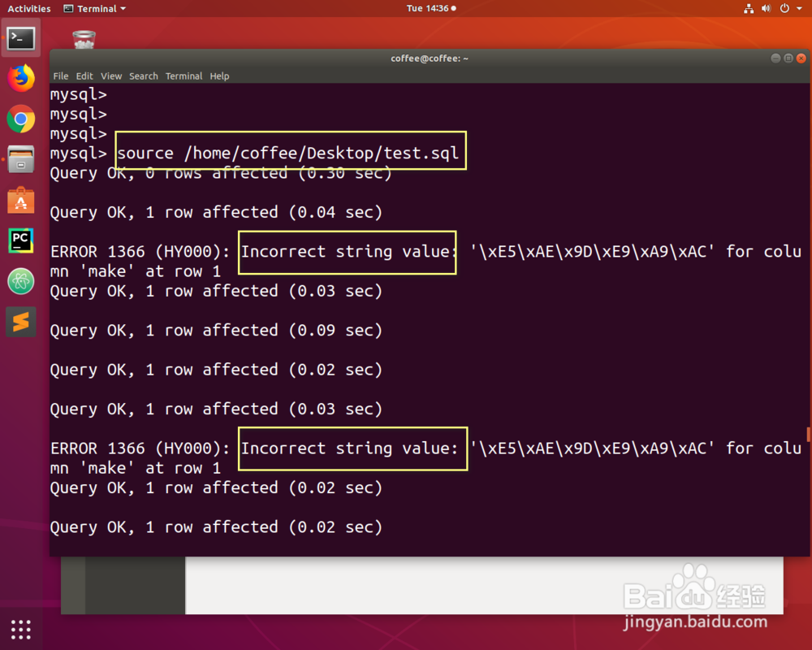The image size is (812, 650).
Task: Launch Sublime Text from the dock
Action: pos(21,322)
